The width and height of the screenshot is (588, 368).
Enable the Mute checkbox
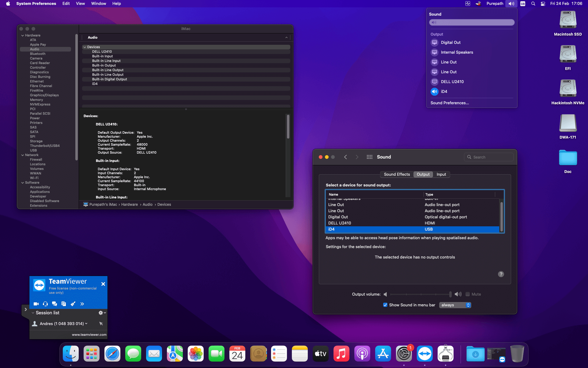(x=468, y=294)
